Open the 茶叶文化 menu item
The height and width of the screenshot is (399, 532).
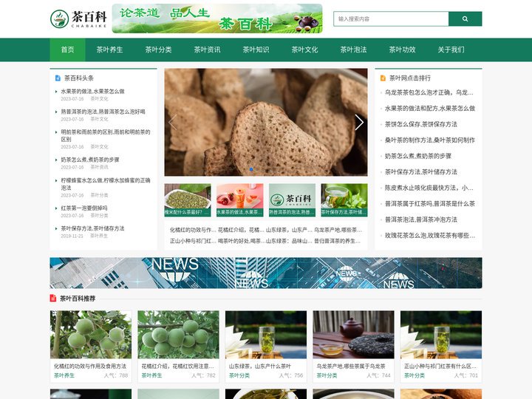(x=304, y=50)
